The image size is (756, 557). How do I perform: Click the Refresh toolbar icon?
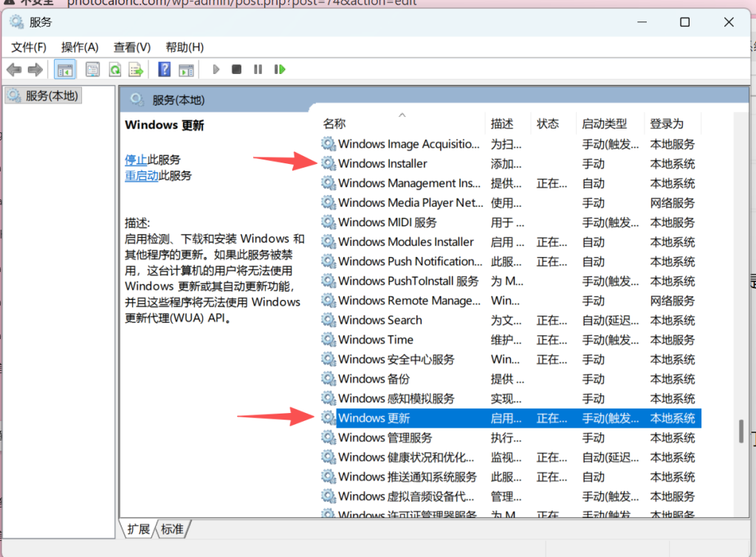[x=114, y=69]
